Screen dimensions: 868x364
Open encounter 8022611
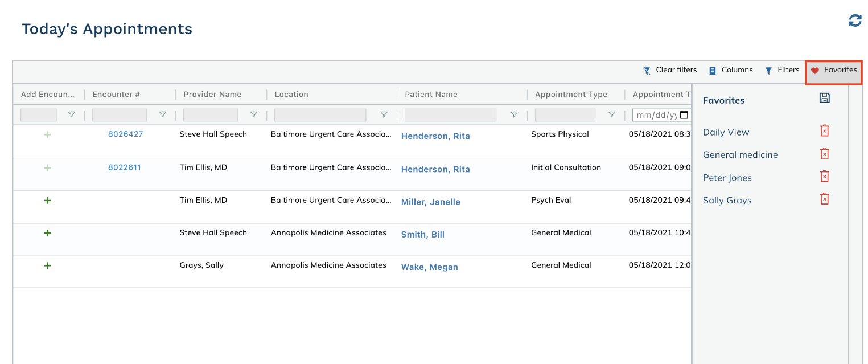coord(124,167)
